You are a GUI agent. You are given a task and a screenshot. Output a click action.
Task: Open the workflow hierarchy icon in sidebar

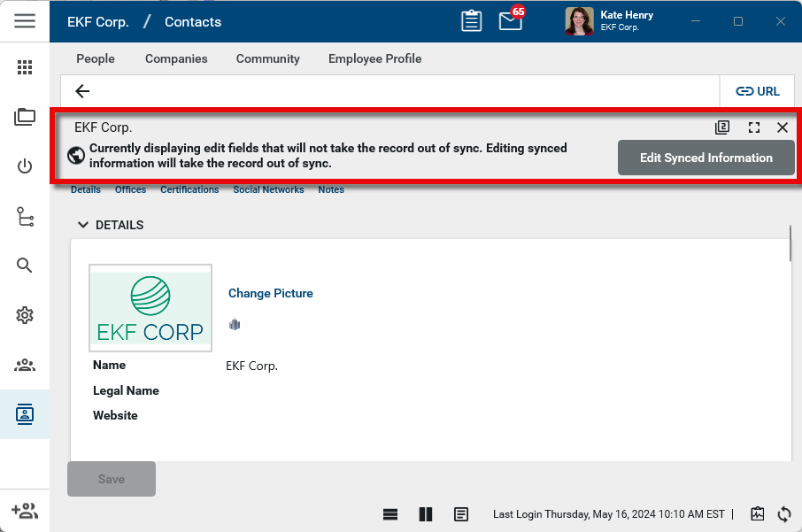tap(25, 216)
